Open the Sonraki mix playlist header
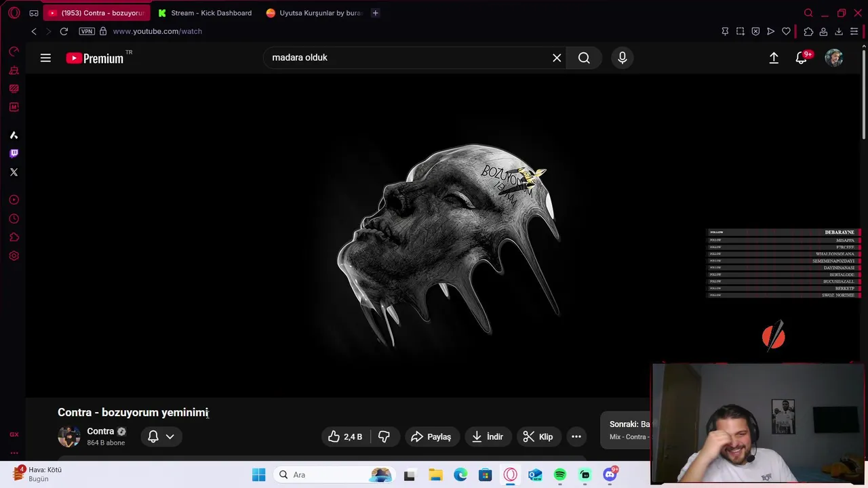The height and width of the screenshot is (488, 868). 626,430
